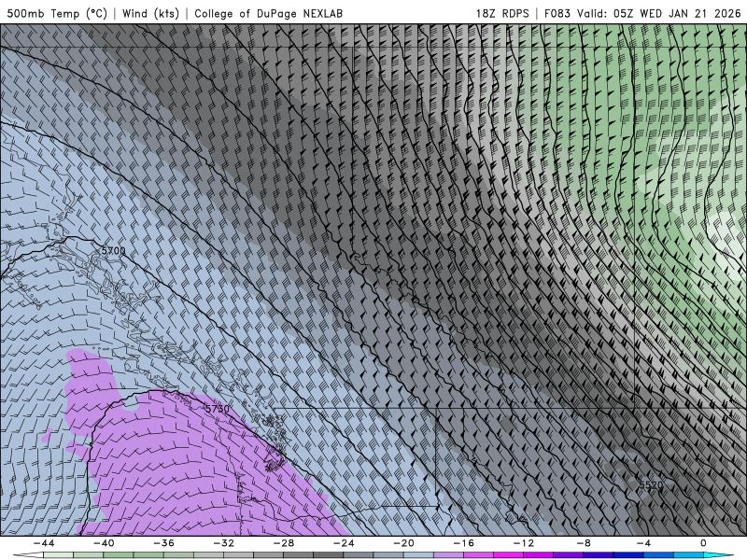
Task: Click the 5520 height contour label
Action: [651, 485]
